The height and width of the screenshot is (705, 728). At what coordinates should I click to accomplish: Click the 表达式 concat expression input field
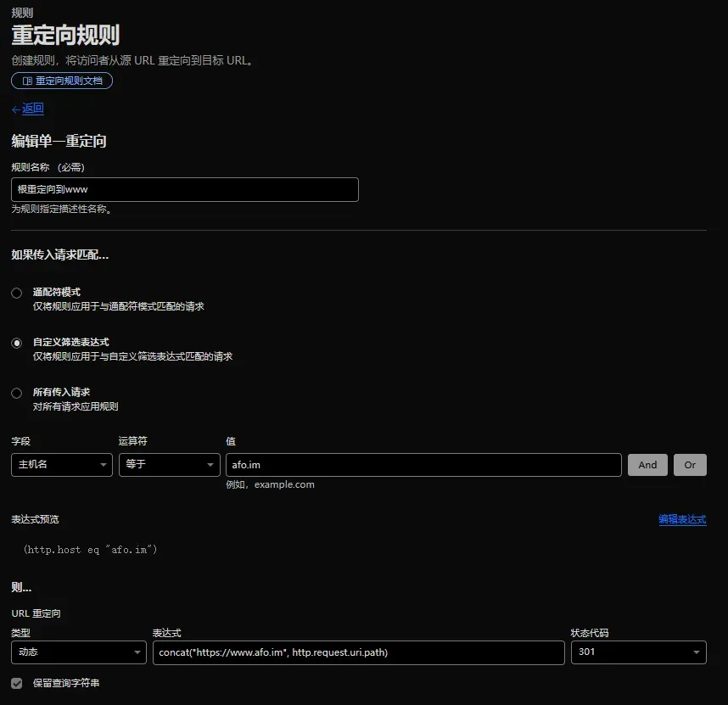tap(358, 652)
